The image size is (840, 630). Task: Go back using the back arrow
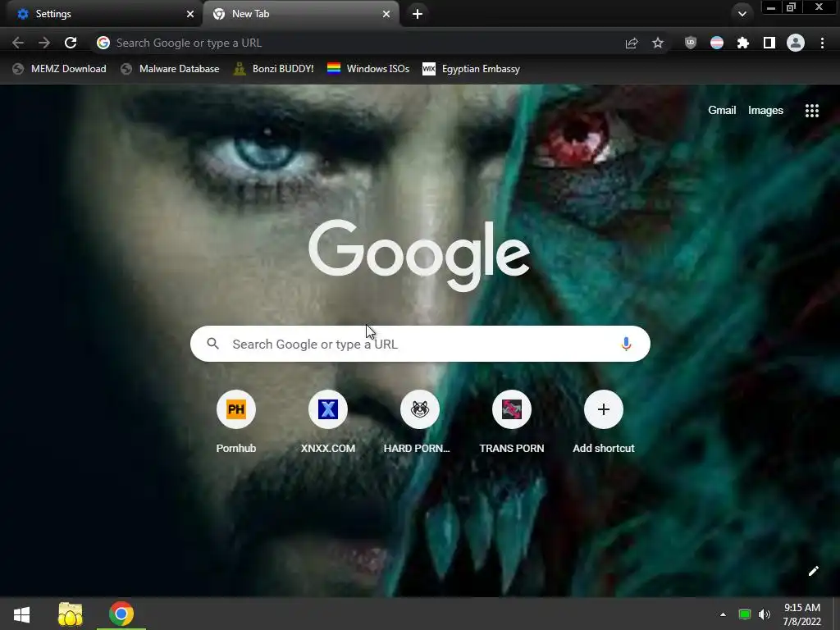point(18,43)
